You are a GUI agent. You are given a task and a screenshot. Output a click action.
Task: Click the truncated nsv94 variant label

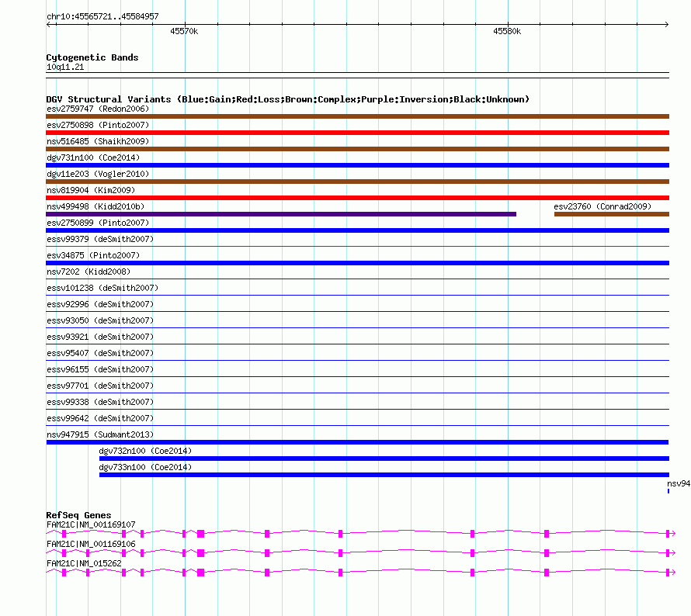pyautogui.click(x=679, y=483)
